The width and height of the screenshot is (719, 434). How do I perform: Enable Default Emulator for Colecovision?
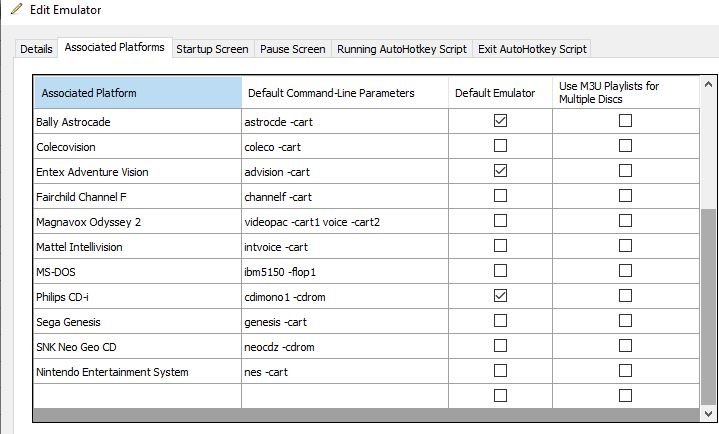(500, 145)
